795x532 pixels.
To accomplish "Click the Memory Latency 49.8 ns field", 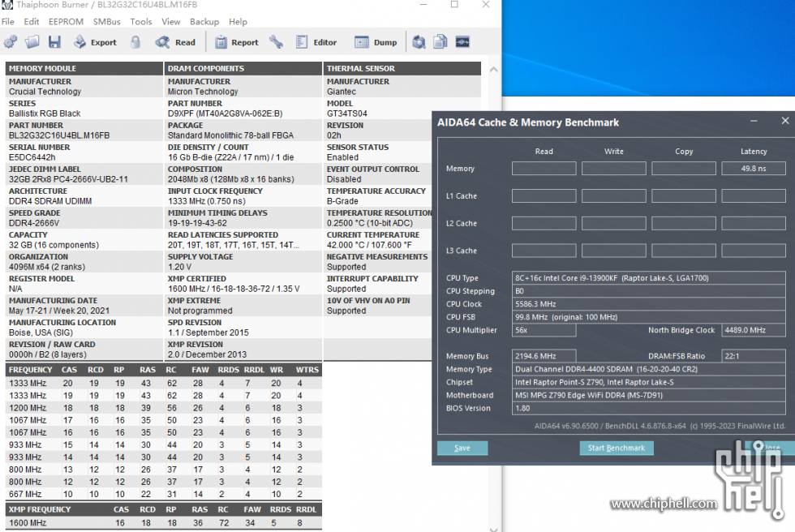I will (x=754, y=168).
